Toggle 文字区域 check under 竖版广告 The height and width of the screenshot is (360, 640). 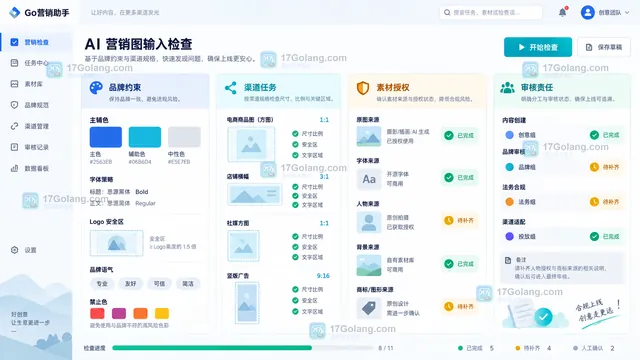click(x=295, y=311)
